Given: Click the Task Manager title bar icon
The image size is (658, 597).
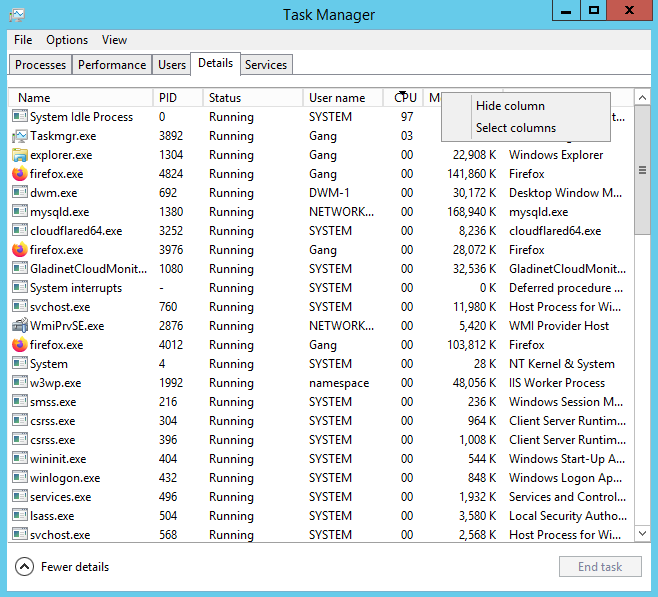Looking at the screenshot, I should tap(17, 15).
